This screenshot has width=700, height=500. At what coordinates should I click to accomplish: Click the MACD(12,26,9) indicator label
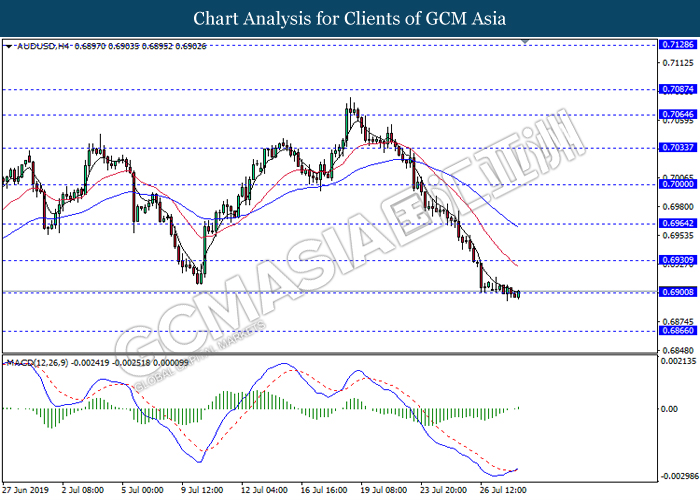pos(38,363)
